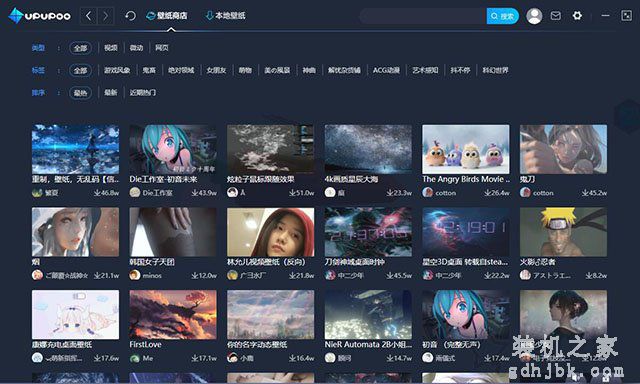Sort wallpapers by 最新

coord(111,93)
